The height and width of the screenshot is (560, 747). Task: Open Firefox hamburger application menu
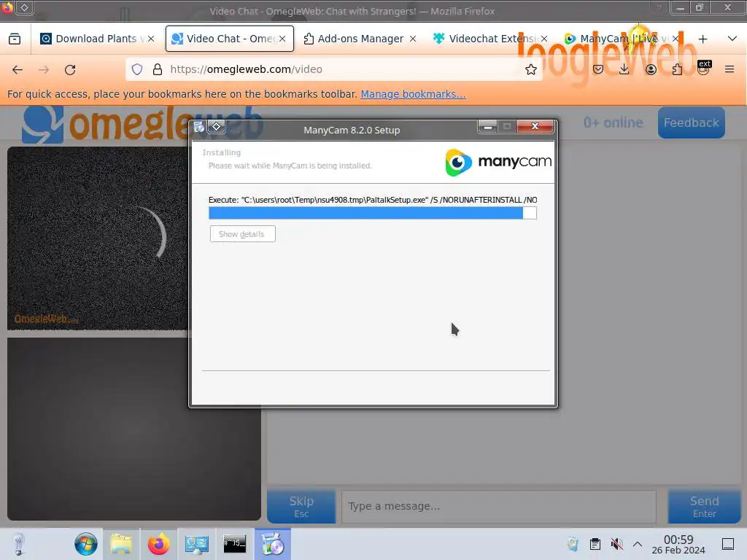pos(729,69)
